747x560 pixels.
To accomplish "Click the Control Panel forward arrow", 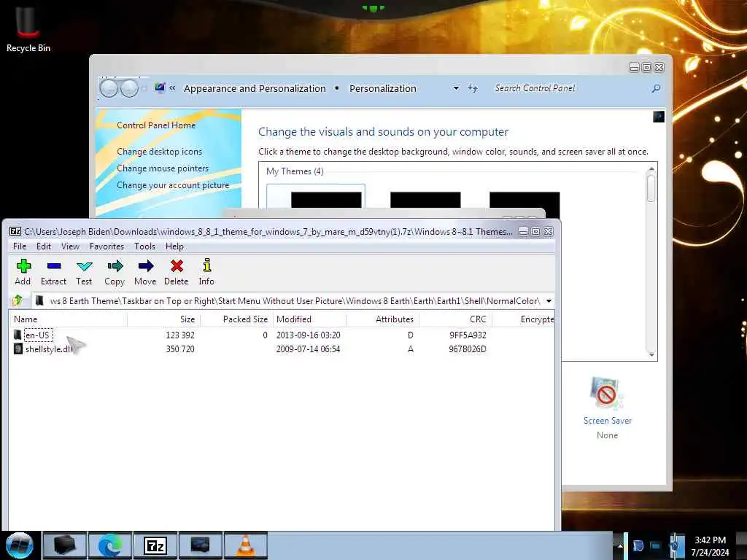I will (129, 88).
